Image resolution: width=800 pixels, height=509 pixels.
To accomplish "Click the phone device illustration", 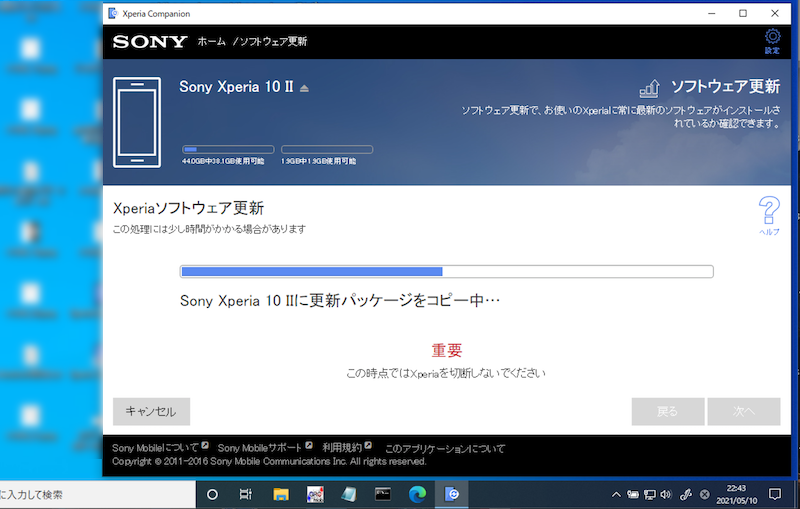I will (136, 122).
